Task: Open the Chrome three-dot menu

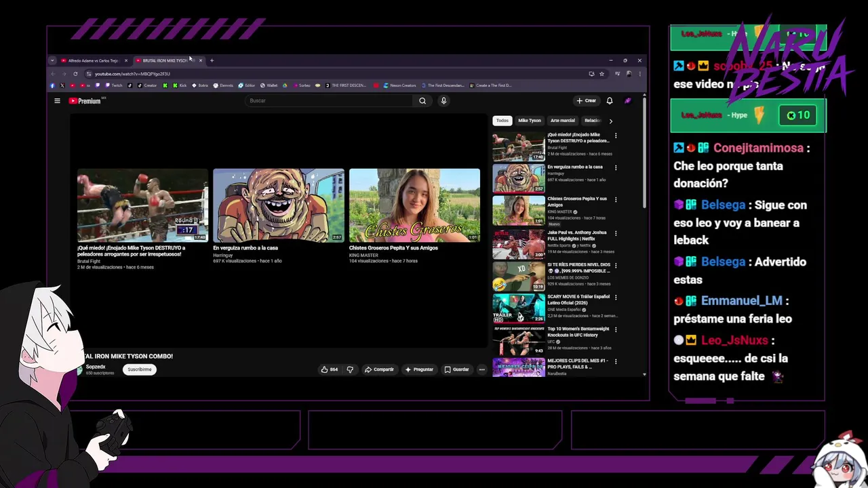Action: (x=639, y=73)
